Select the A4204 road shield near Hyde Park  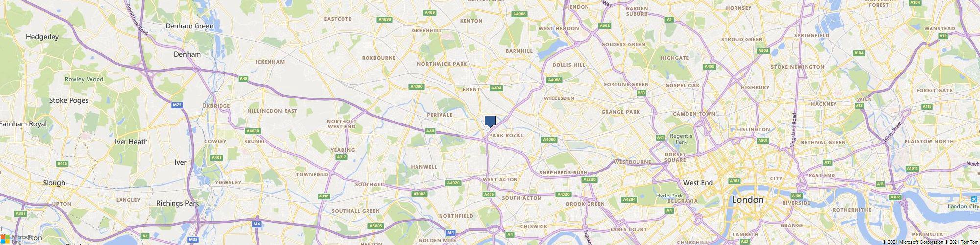[x=628, y=199]
